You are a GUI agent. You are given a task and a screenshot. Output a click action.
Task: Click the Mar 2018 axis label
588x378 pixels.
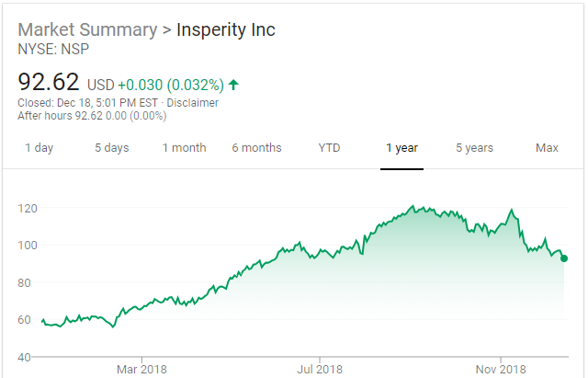[141, 369]
